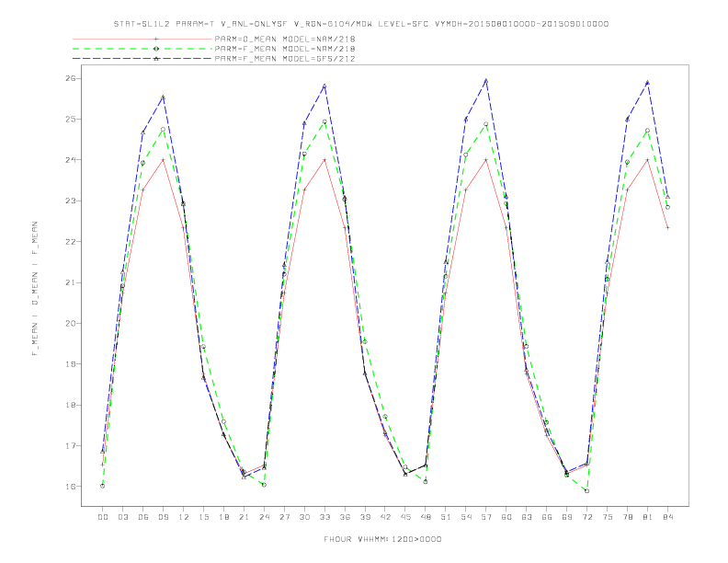Screen dimensions: 728x563
Task: Click x-axis tick label 09
Action: [163, 517]
